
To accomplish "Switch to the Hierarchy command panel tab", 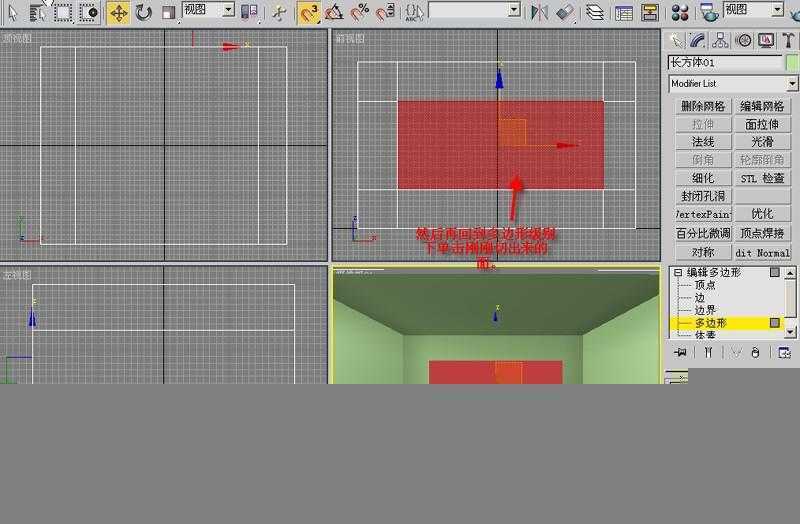I will tap(720, 41).
